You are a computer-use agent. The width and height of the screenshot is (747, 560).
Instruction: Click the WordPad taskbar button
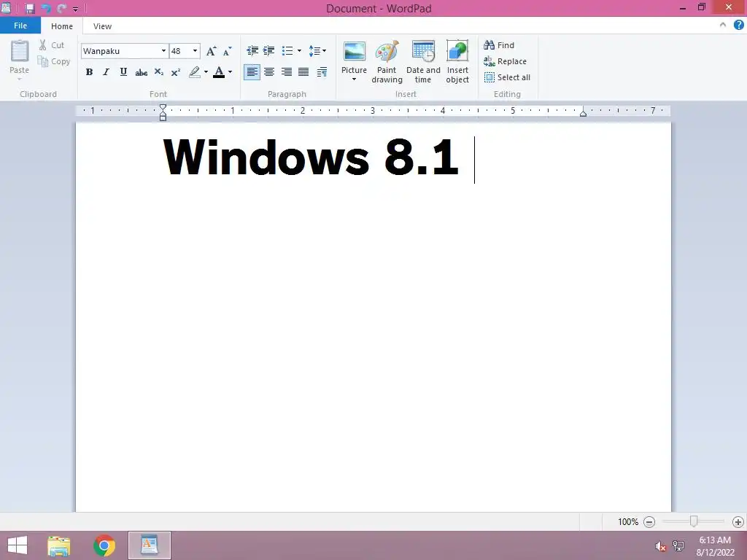click(149, 545)
